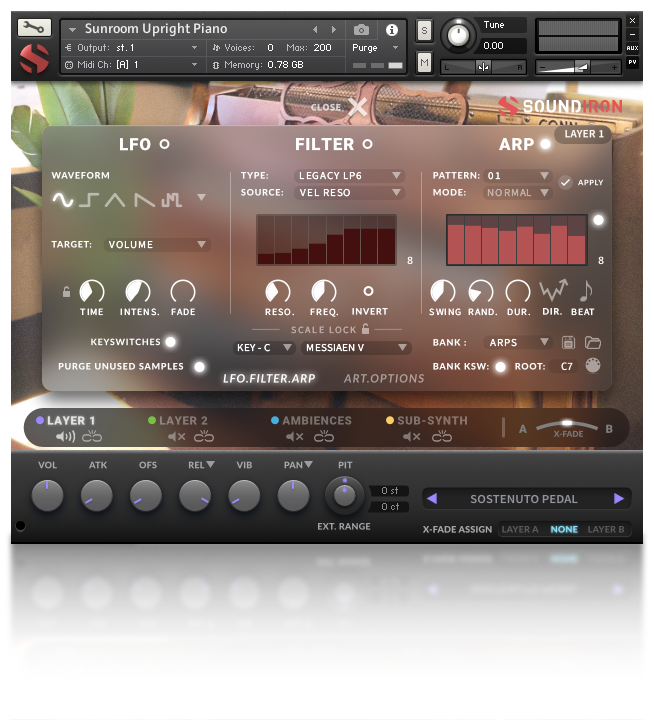Enable the Filter power toggle
Screen dimensions: 654x720
tap(367, 144)
